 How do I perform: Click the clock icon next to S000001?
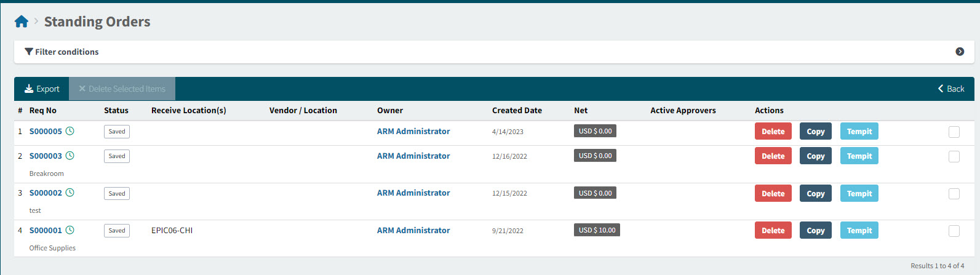(70, 230)
